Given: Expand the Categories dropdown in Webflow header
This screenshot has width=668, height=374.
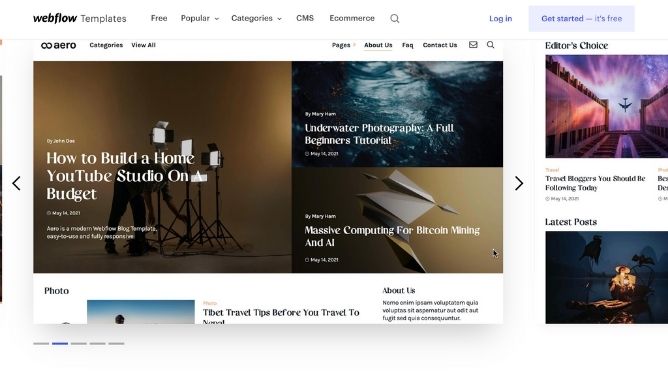Looking at the screenshot, I should (256, 18).
